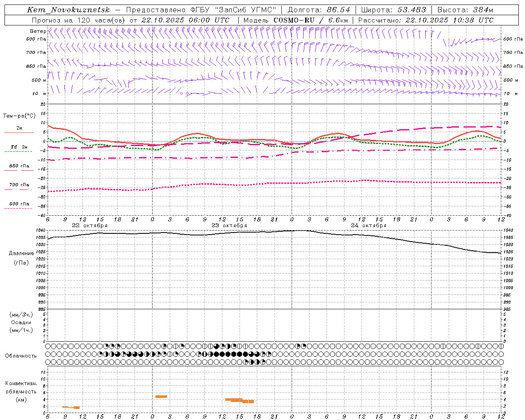Click the 'Облачность' cloud cover label
Screen dimensions: 525x420
coord(21,356)
